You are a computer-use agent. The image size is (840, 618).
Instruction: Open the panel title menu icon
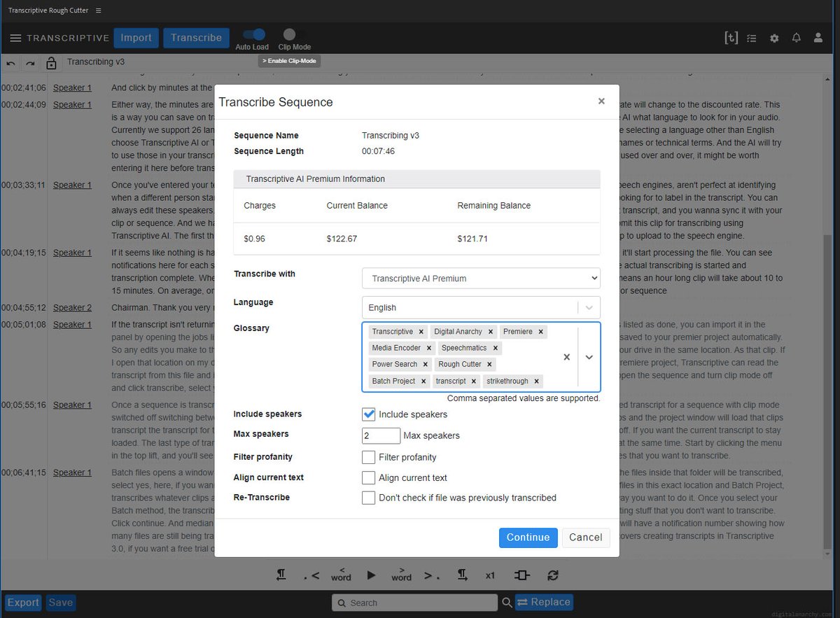pyautogui.click(x=98, y=10)
